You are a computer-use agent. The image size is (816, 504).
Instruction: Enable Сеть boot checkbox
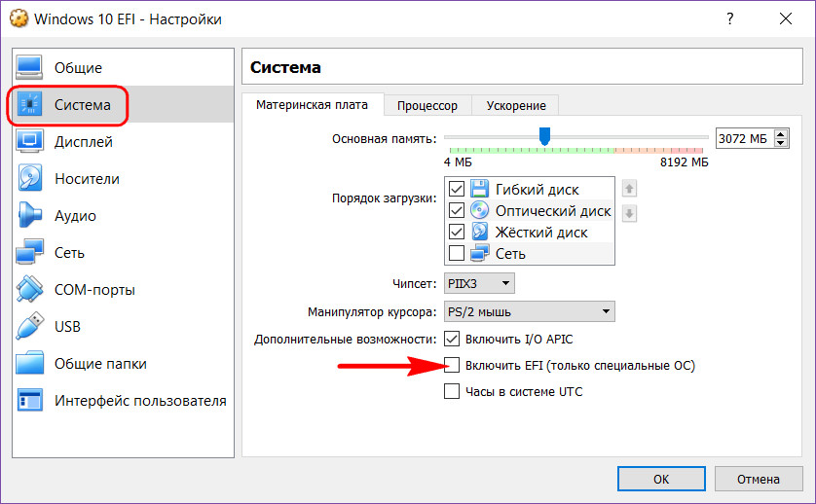pos(457,253)
